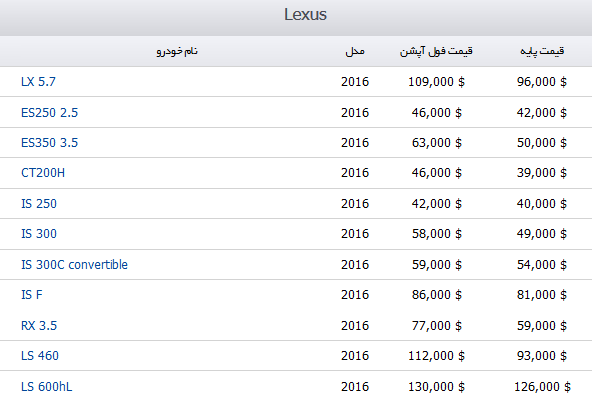
Task: Open the IS 250 car link
Action: point(39,204)
